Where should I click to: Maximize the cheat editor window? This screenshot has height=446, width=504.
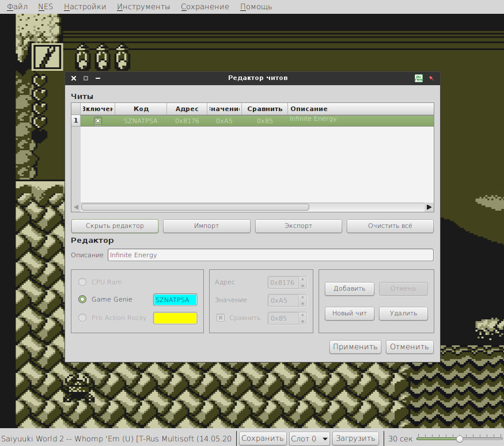[86, 78]
